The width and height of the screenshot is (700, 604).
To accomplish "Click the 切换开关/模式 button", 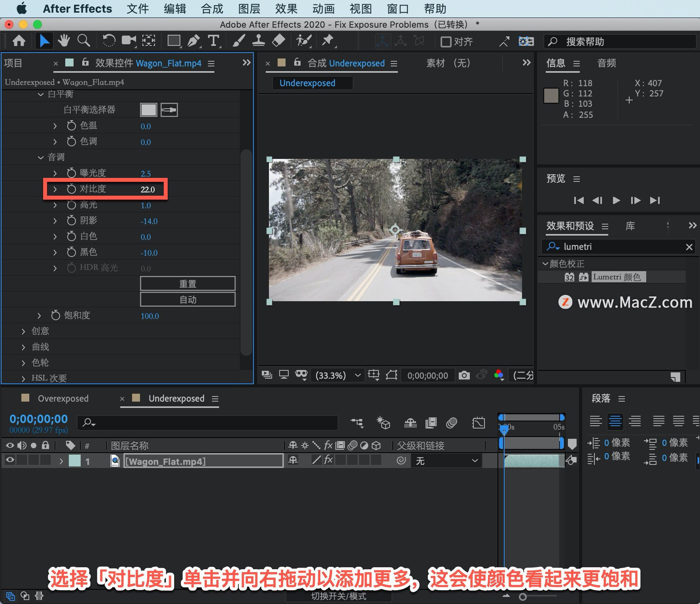I will pyautogui.click(x=339, y=596).
